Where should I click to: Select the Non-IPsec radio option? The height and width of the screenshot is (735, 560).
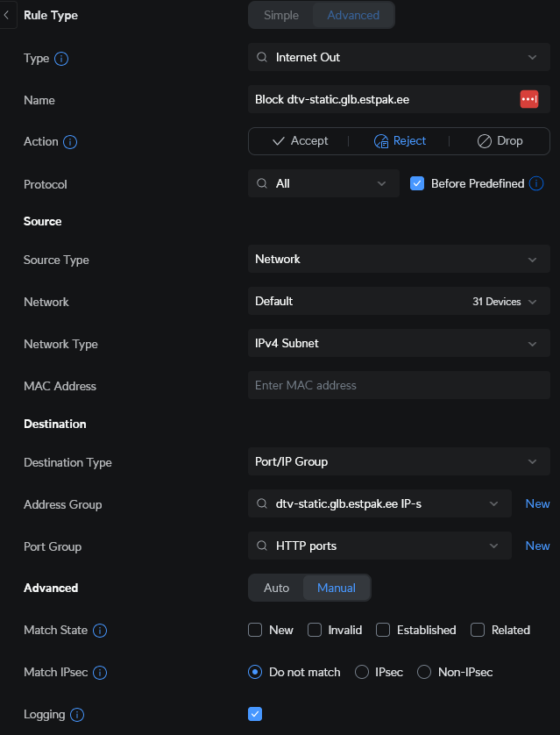(x=424, y=672)
